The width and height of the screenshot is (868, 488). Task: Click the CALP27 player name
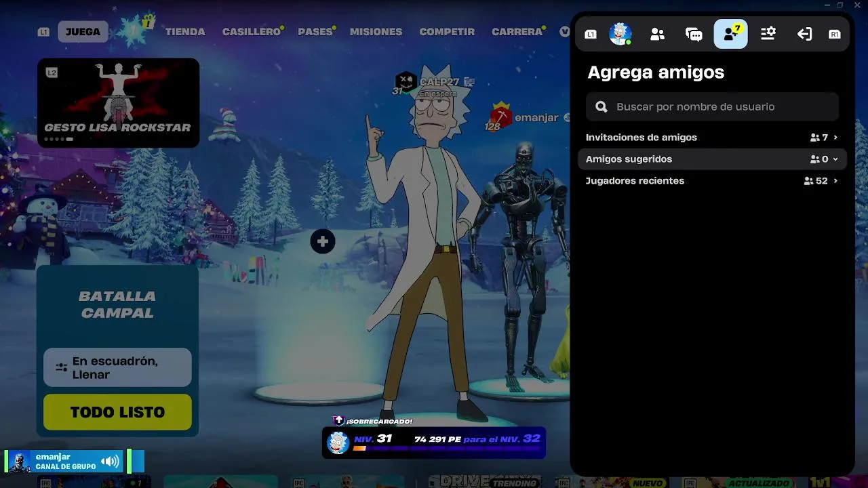click(439, 82)
